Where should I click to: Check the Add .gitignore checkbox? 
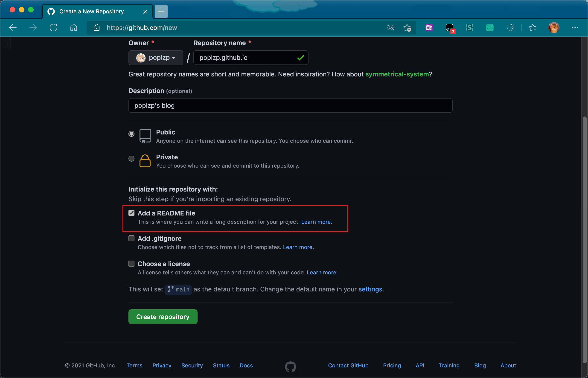click(x=131, y=238)
